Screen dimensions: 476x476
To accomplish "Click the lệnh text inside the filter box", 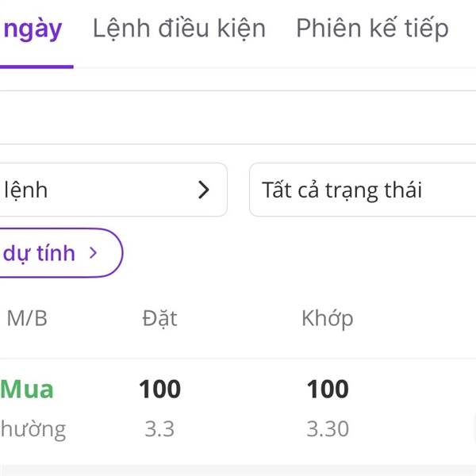I will coord(25,190).
